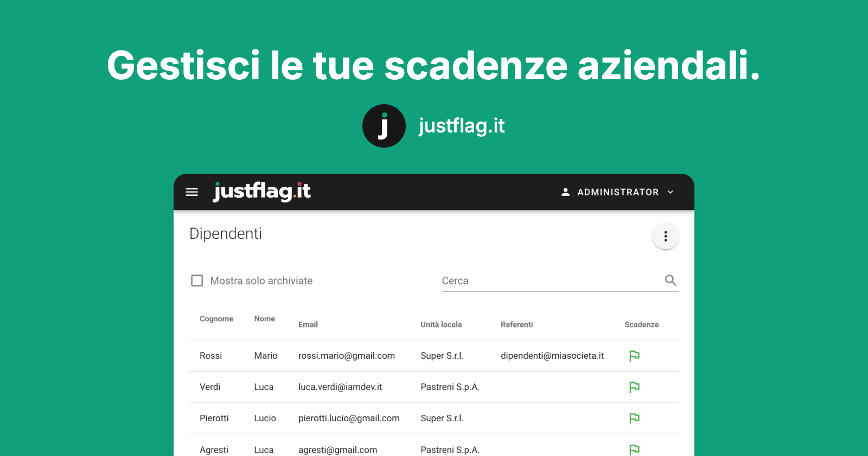This screenshot has height=456, width=868.
Task: Click the referent dipendenti@miasocieta.it
Action: coord(552,356)
